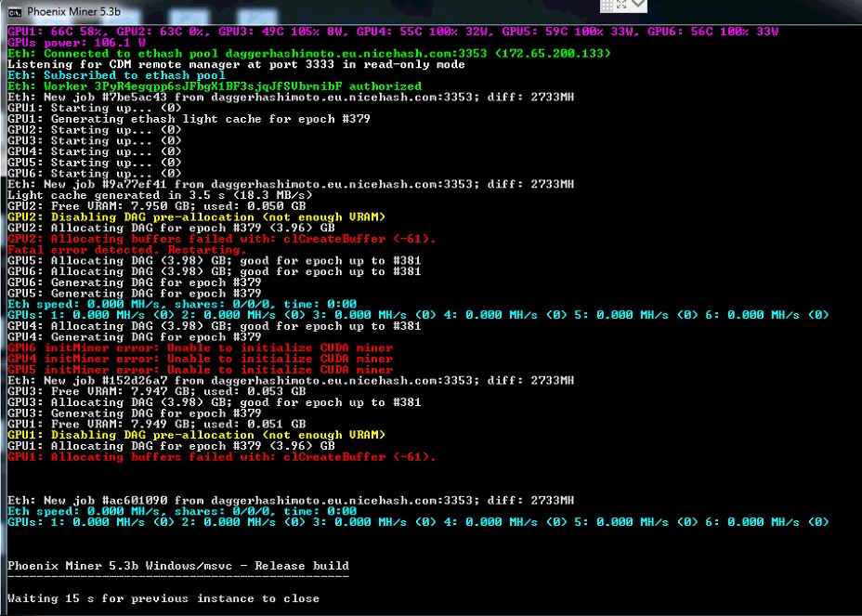
Task: Click 'GPU2: Allocating DAG for epoch #379' line
Action: pos(171,228)
